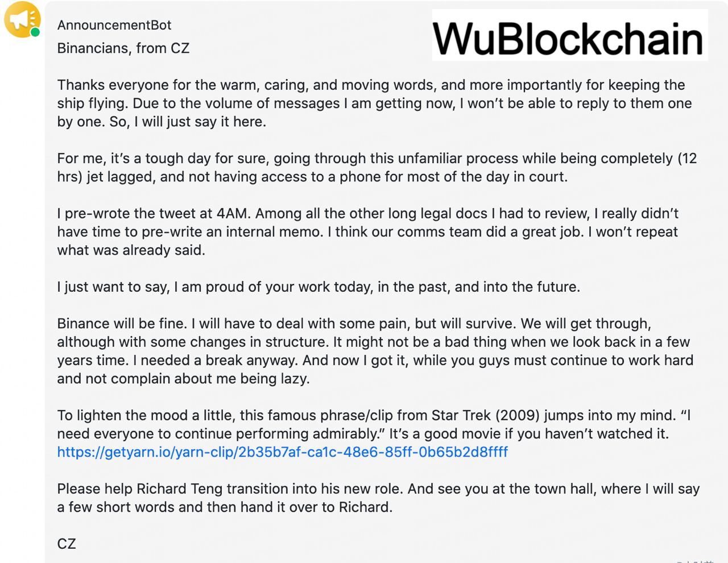Click the WuBlockchain watermark logo
Image resolution: width=728 pixels, height=563 pixels.
tap(569, 38)
